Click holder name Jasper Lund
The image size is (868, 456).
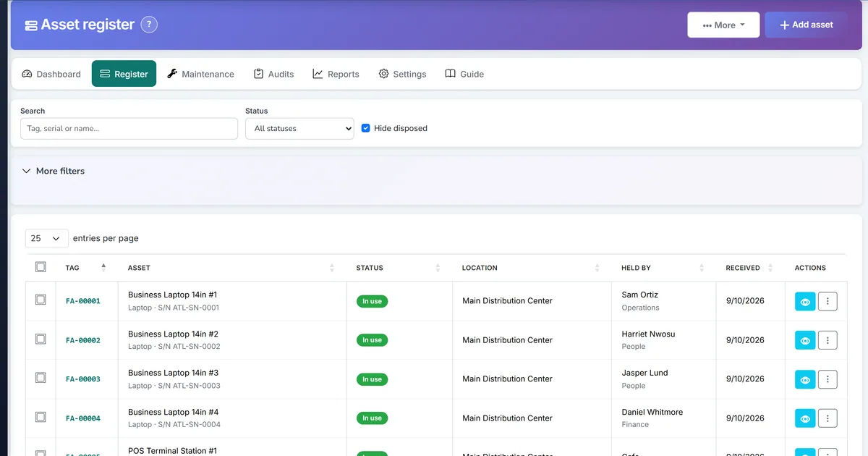[645, 373]
